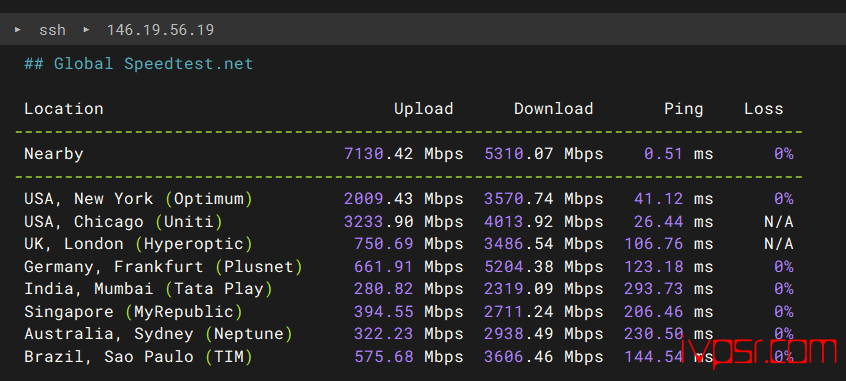The width and height of the screenshot is (846, 381).
Task: Click Frankfurt download 5204.38 Mbps
Action: coord(543,267)
